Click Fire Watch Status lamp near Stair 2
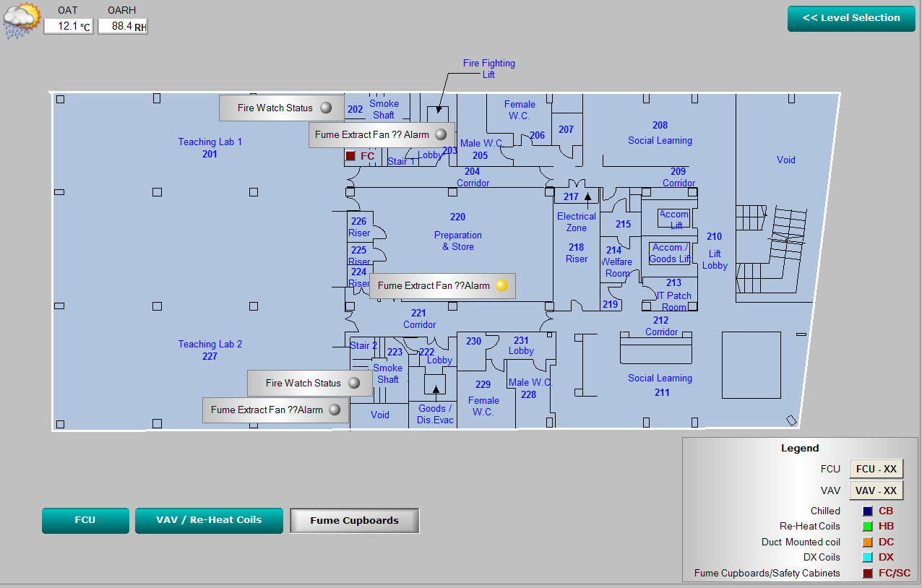The width and height of the screenshot is (922, 588). [354, 383]
